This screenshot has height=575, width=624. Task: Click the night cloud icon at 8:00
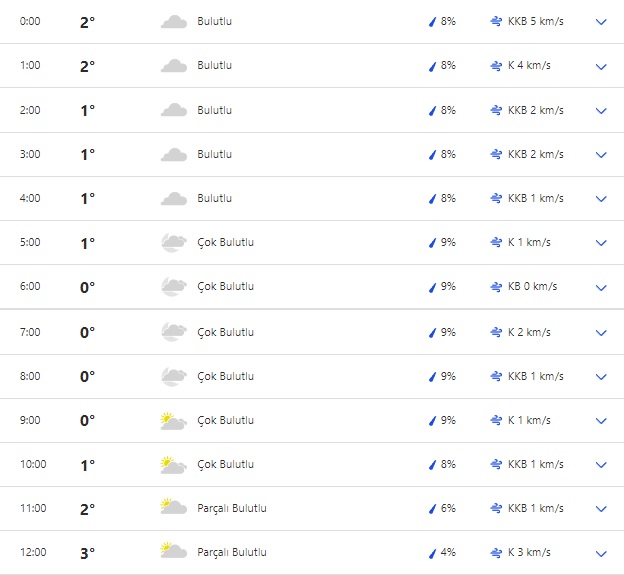[x=174, y=376]
